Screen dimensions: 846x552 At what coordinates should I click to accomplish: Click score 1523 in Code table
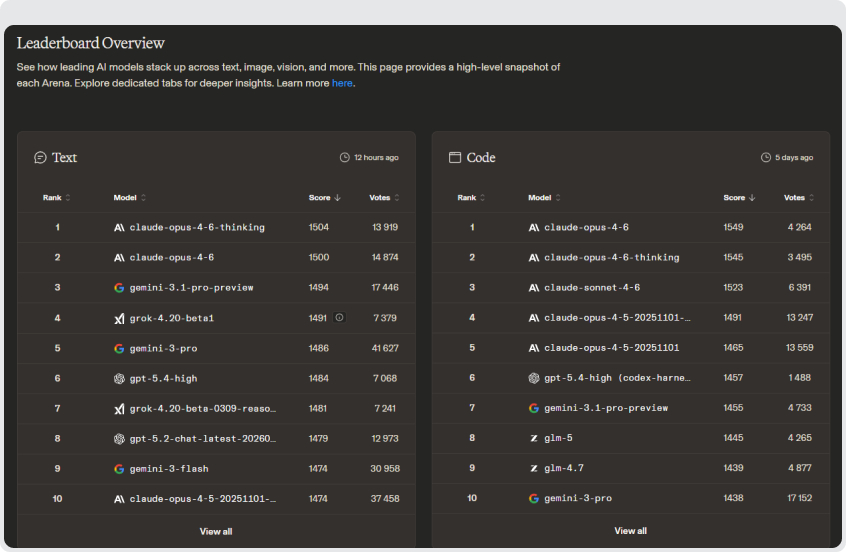(x=733, y=288)
